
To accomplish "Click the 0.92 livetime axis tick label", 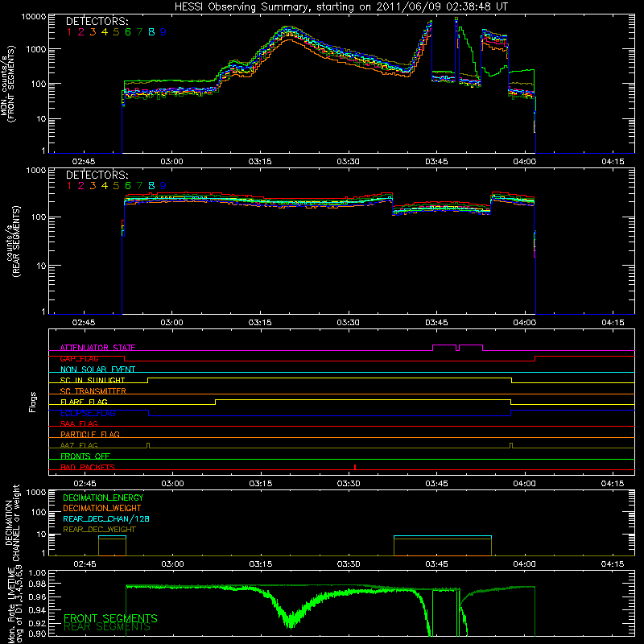I will point(37,623).
